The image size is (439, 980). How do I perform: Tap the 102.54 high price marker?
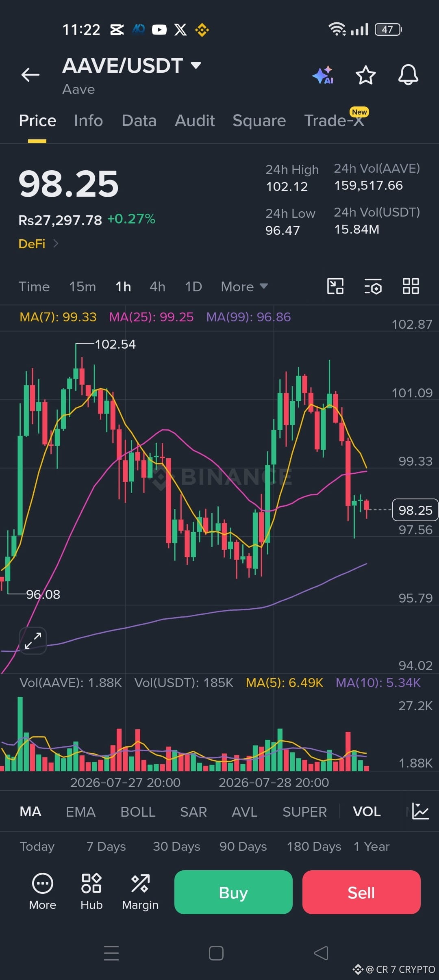115,344
